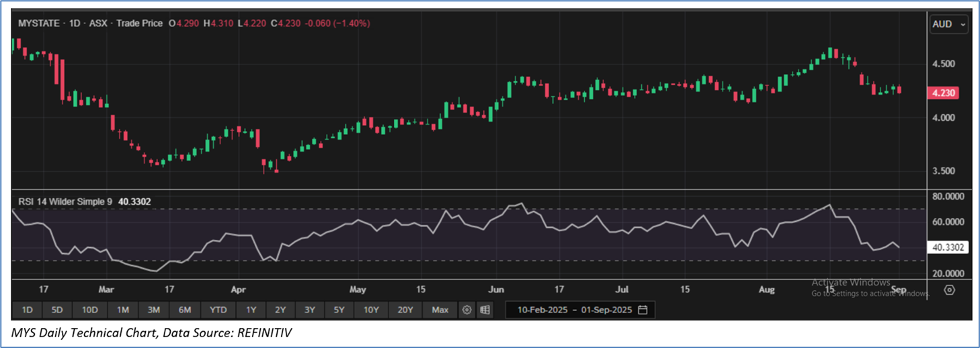Select the 5D time range
Viewport: 980px width, 348px height.
57,310
